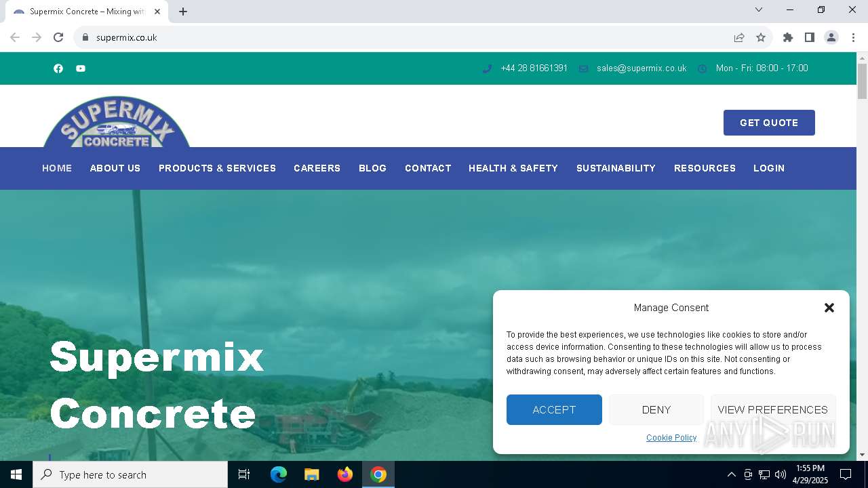Show hidden system tray icons

(x=731, y=474)
